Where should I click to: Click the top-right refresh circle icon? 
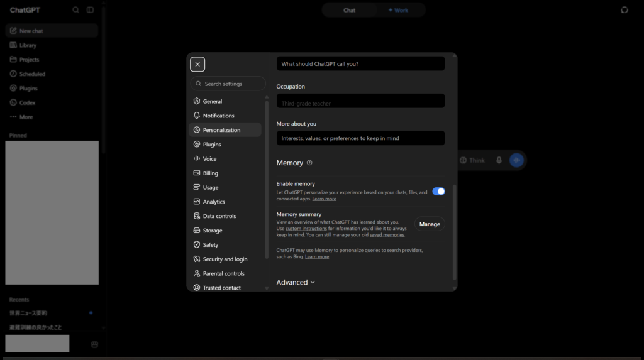point(625,10)
